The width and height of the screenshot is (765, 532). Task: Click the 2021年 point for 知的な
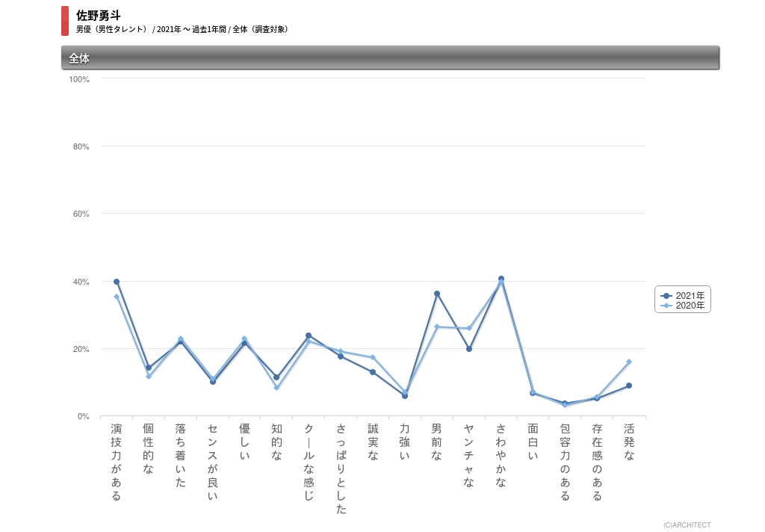(276, 377)
